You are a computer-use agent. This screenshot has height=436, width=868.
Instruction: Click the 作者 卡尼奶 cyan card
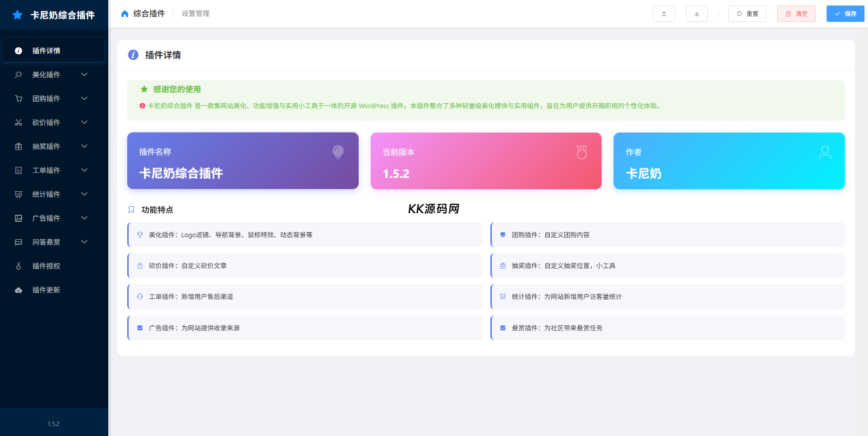click(729, 160)
